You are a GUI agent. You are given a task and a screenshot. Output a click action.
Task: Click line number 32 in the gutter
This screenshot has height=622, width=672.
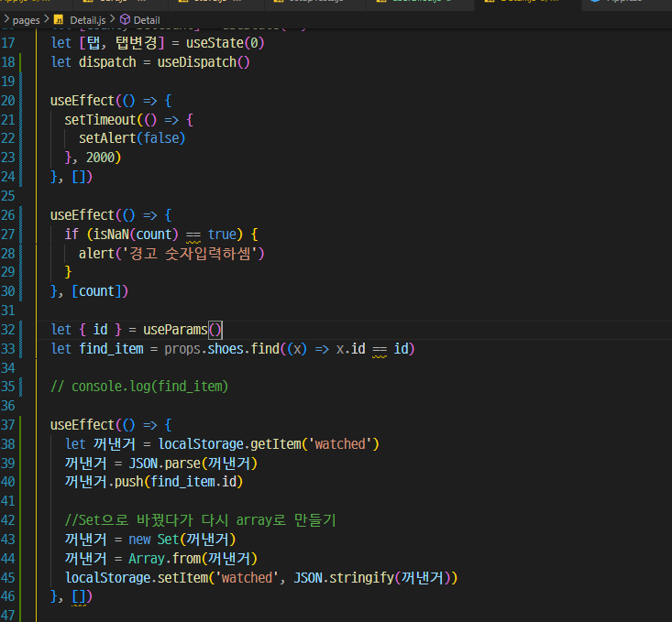(x=7, y=330)
